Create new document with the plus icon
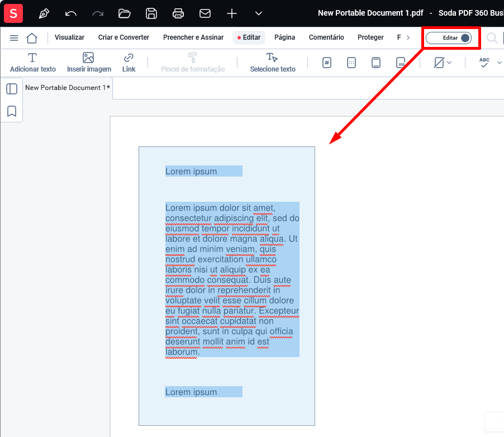504x437 pixels. [232, 13]
